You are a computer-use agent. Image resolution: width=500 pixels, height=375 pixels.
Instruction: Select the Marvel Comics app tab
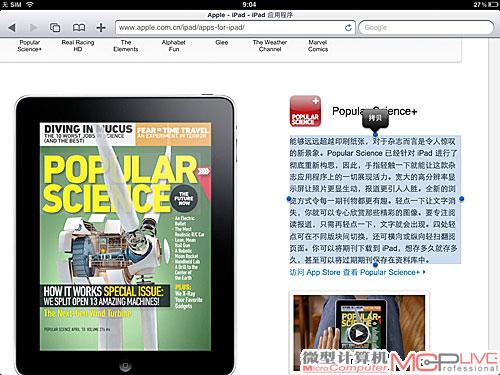pos(318,46)
